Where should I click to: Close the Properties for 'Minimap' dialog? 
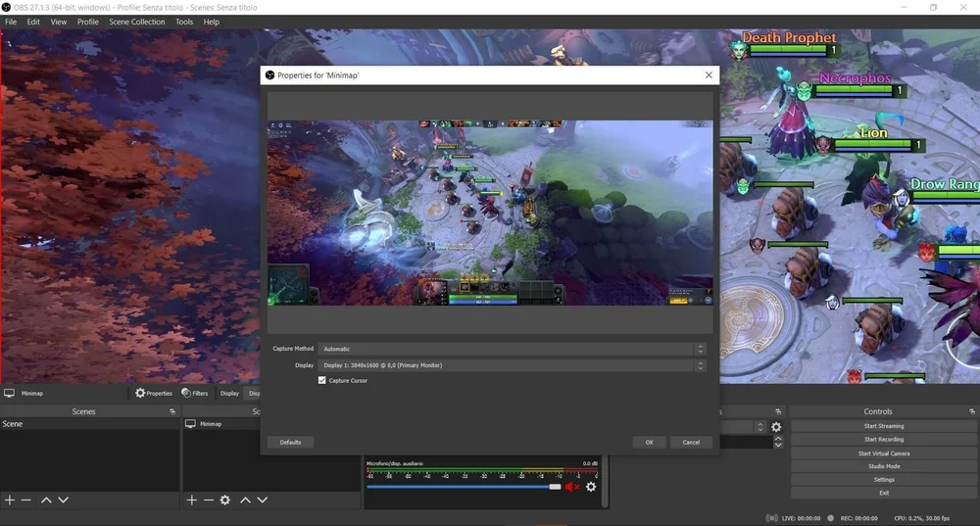point(709,75)
